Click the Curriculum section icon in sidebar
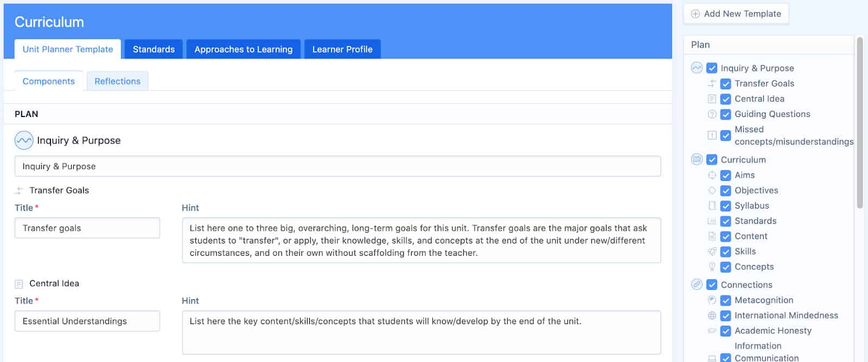This screenshot has width=868, height=362. [697, 159]
